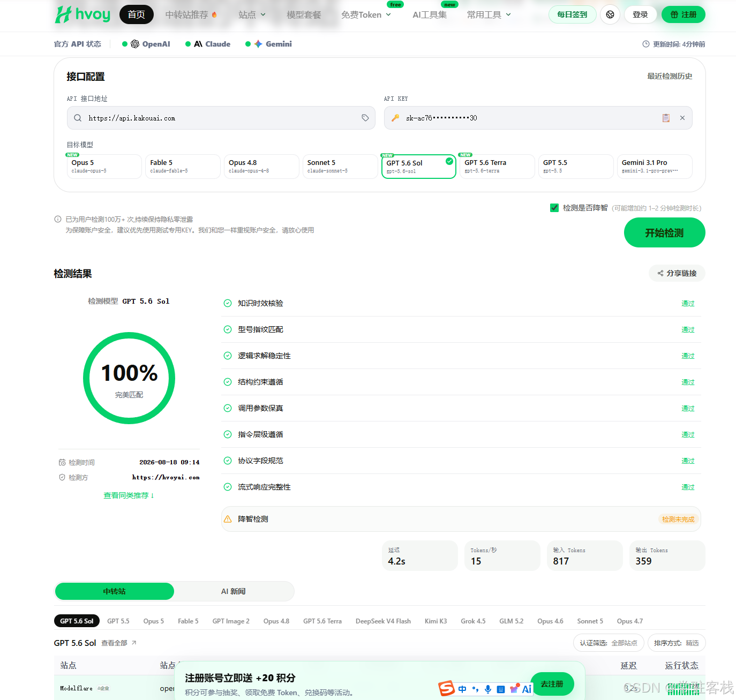Open the theme/globe icon button
The height and width of the screenshot is (700, 736).
pos(610,14)
